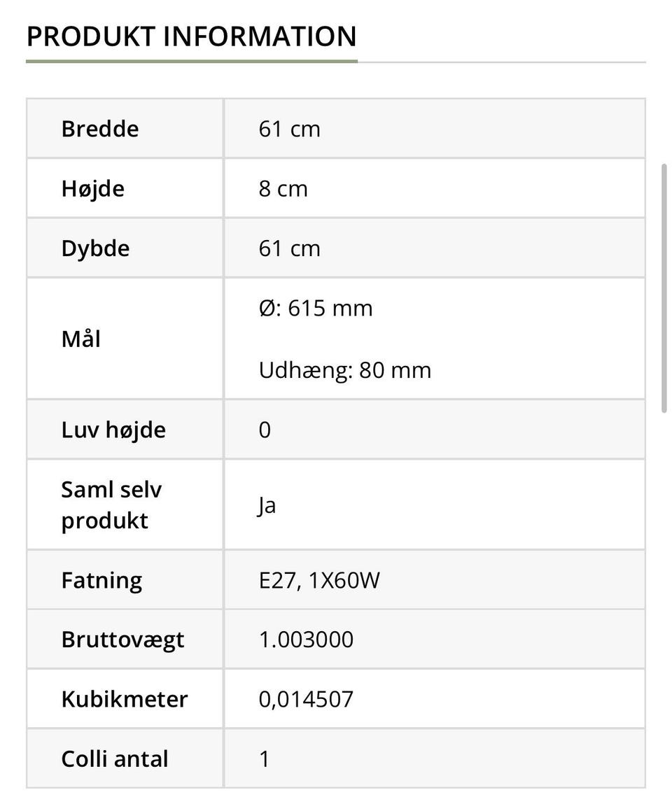
Task: Click the Luv højde label
Action: coord(113,430)
